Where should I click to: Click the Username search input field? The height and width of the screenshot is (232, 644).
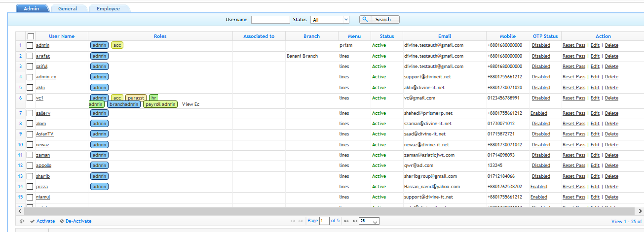pyautogui.click(x=270, y=20)
